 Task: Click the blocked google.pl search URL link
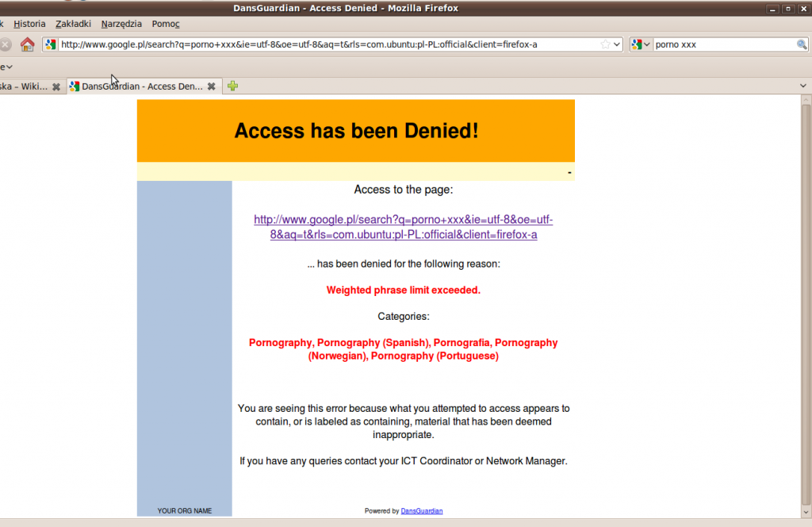(x=403, y=227)
